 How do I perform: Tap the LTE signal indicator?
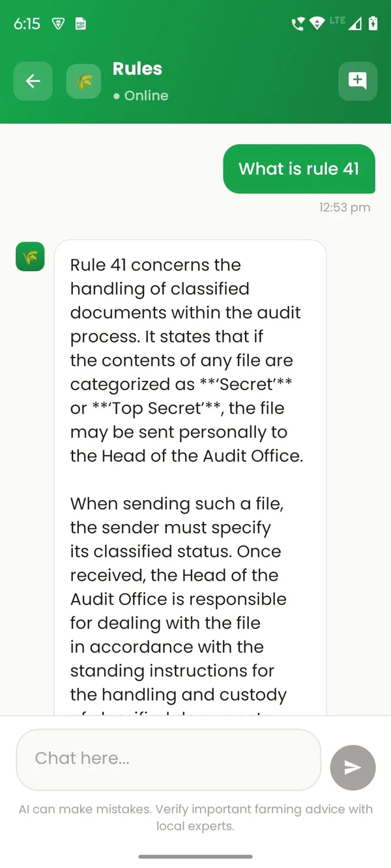click(x=345, y=23)
